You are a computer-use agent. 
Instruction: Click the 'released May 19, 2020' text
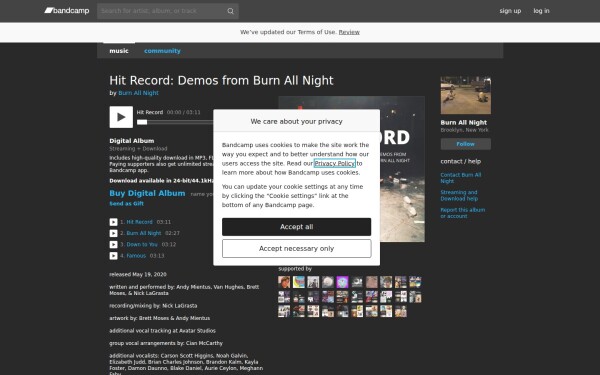pyautogui.click(x=138, y=274)
